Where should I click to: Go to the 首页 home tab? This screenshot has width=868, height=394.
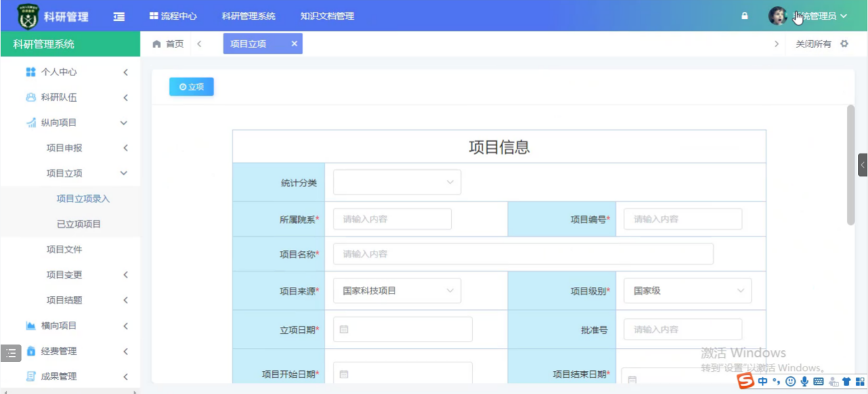click(x=168, y=44)
